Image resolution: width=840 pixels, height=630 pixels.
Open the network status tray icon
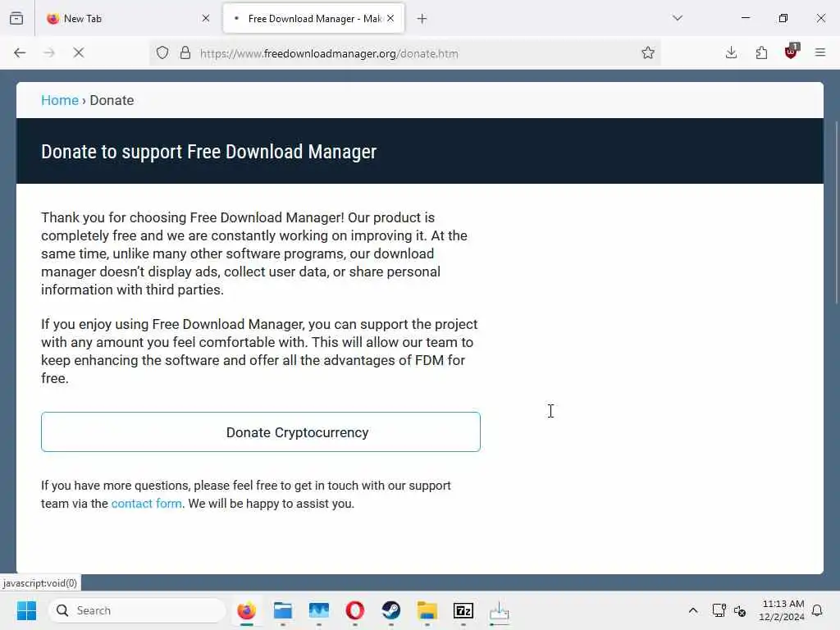tap(719, 610)
